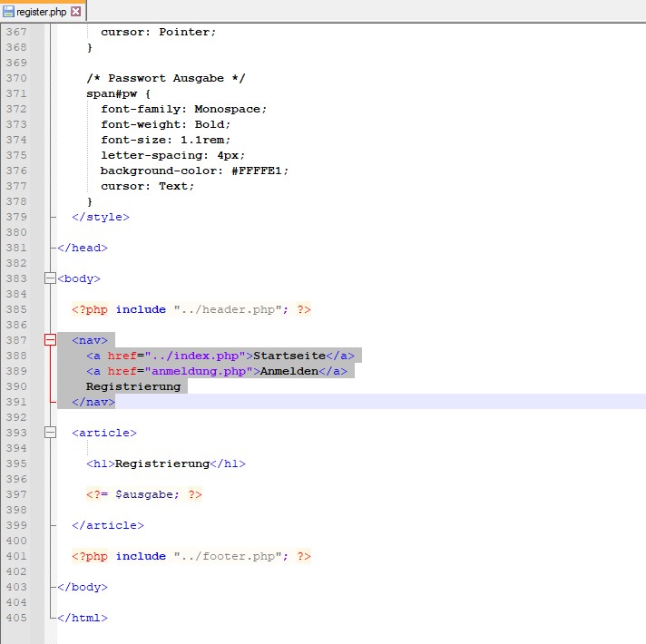Click the closing </style> tag
Viewport: 646px width, 644px height.
pyautogui.click(x=101, y=217)
